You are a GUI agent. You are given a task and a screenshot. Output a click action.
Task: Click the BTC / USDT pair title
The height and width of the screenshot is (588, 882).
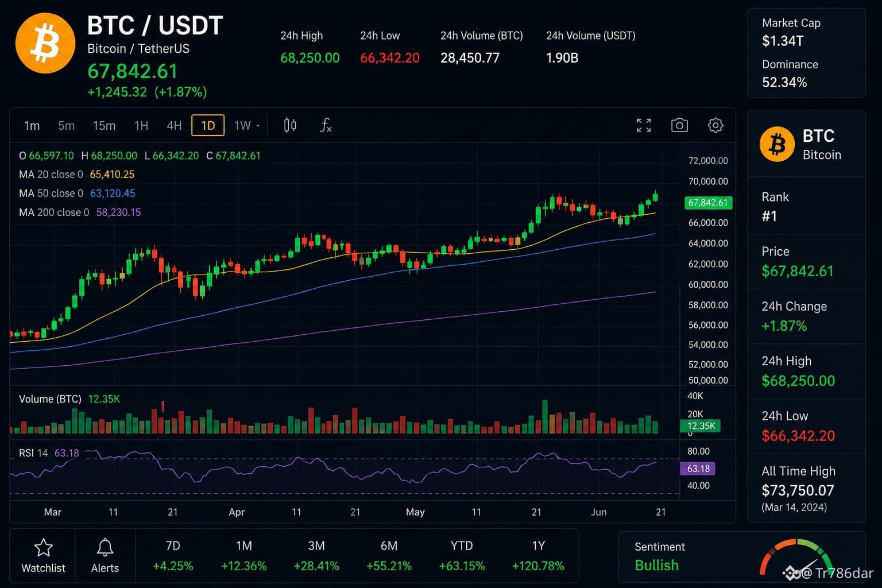click(x=155, y=26)
